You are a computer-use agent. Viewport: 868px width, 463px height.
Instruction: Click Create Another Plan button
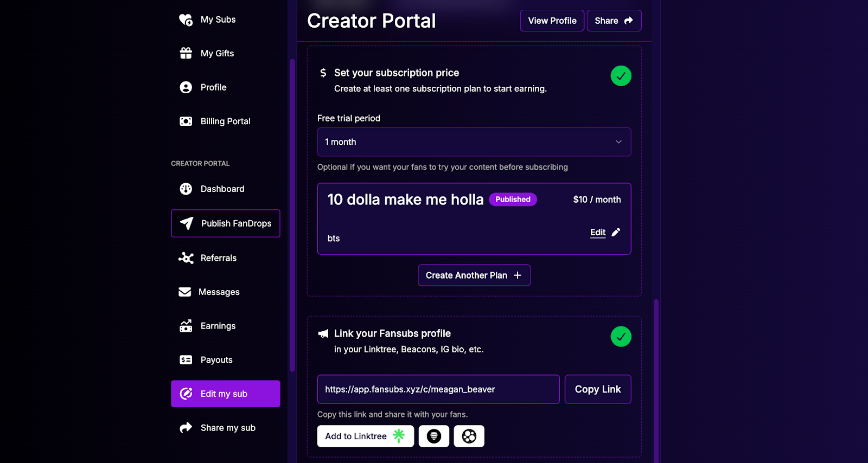pos(474,275)
